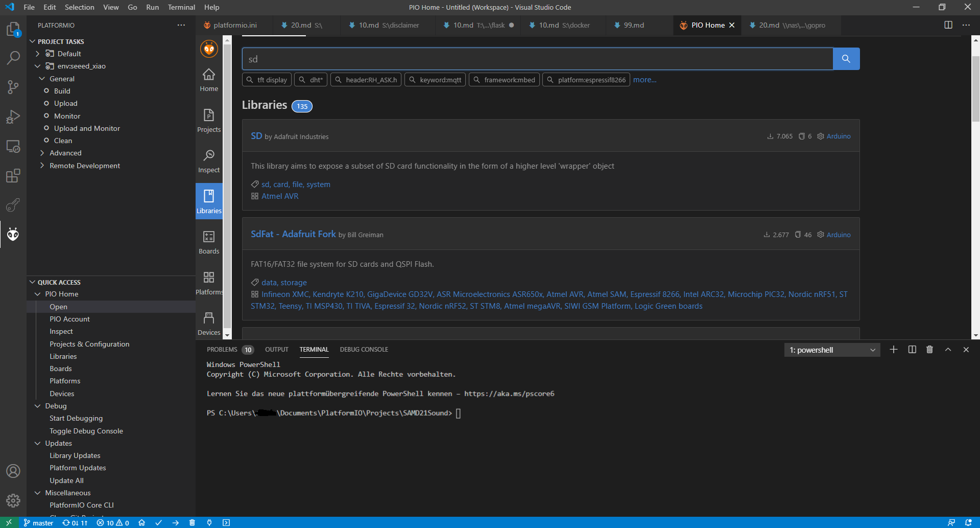Viewport: 980px width, 528px height.
Task: Close the PIO Home tab
Action: (x=732, y=25)
